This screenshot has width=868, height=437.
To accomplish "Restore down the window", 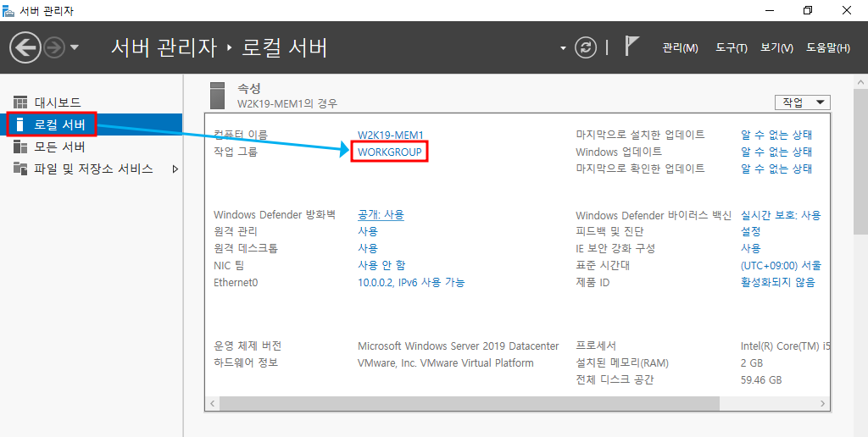I will (808, 10).
